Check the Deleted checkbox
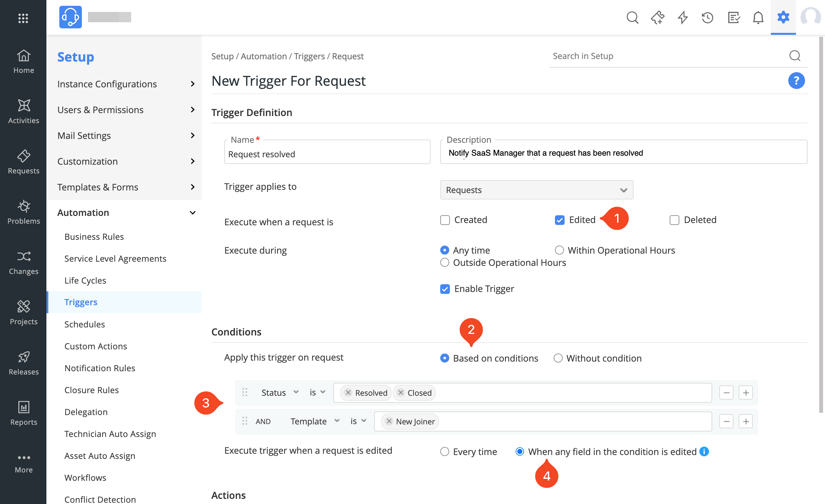The image size is (825, 504). pyautogui.click(x=674, y=220)
